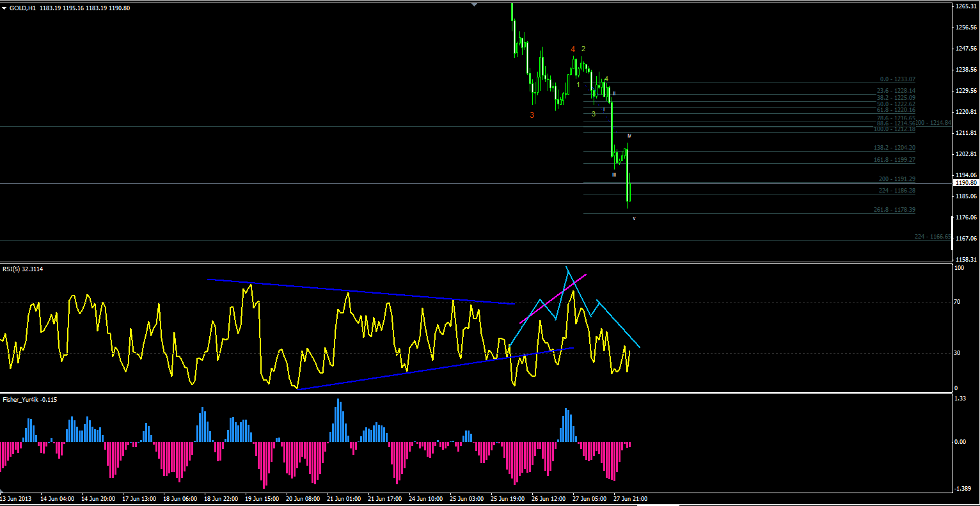Select the upper descending blue RSI trendline
The height and width of the screenshot is (506, 980).
(x=361, y=291)
